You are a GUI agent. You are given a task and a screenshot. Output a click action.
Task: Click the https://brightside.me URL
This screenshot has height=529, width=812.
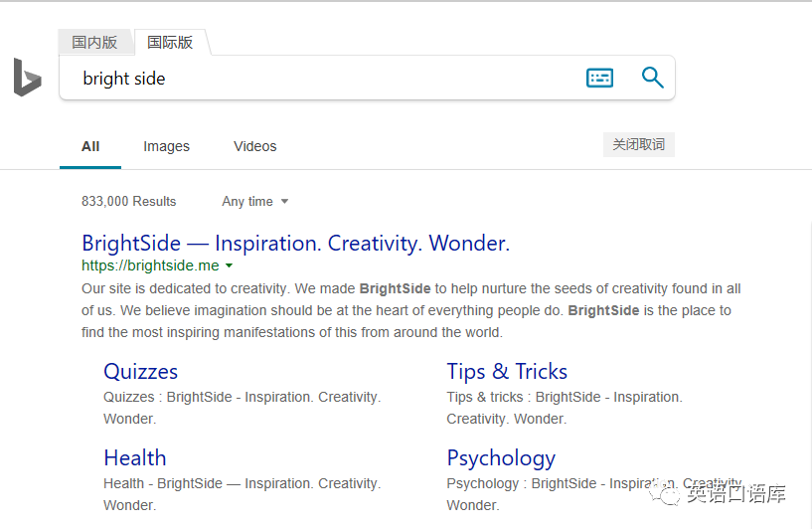150,265
